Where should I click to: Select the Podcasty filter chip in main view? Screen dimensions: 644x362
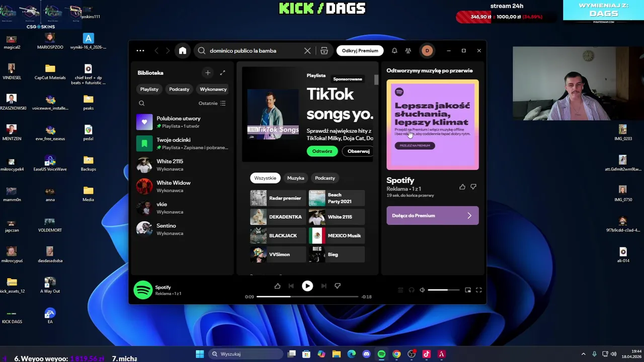coord(325,178)
